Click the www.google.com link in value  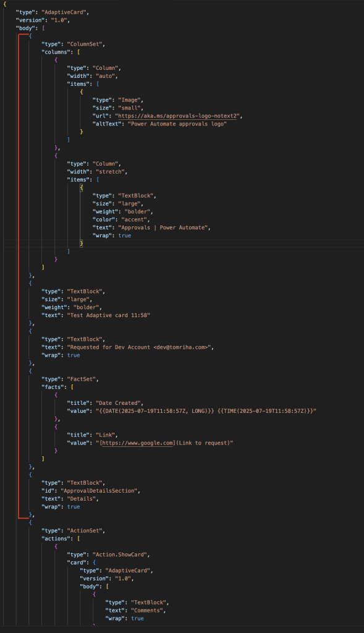138,443
